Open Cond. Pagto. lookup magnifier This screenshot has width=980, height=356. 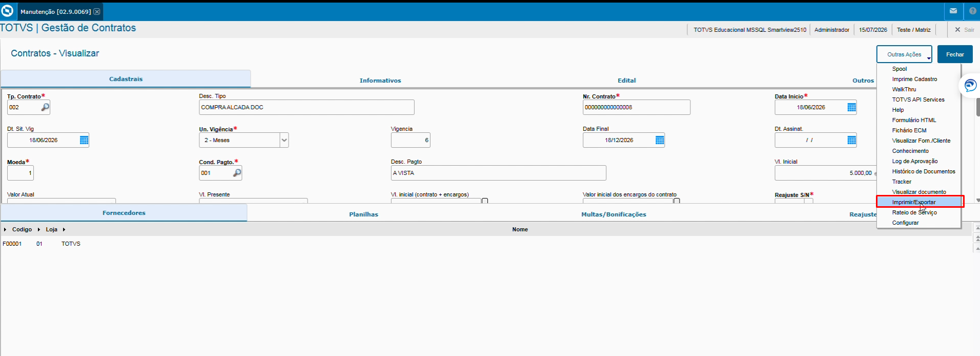pyautogui.click(x=237, y=173)
